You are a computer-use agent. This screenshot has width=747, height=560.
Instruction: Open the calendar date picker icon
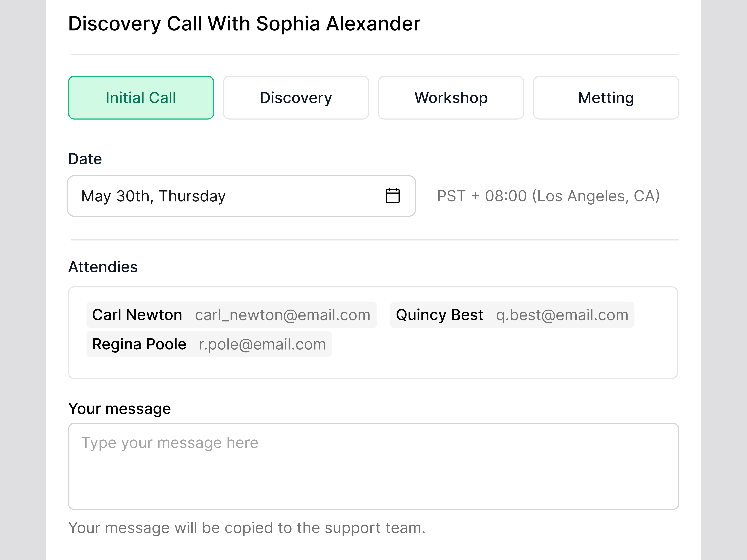(x=392, y=196)
